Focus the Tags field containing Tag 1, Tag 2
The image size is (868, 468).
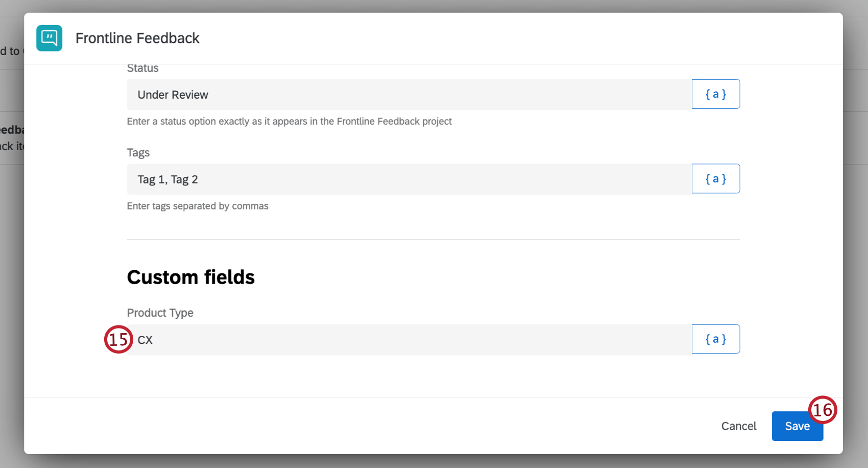point(408,179)
